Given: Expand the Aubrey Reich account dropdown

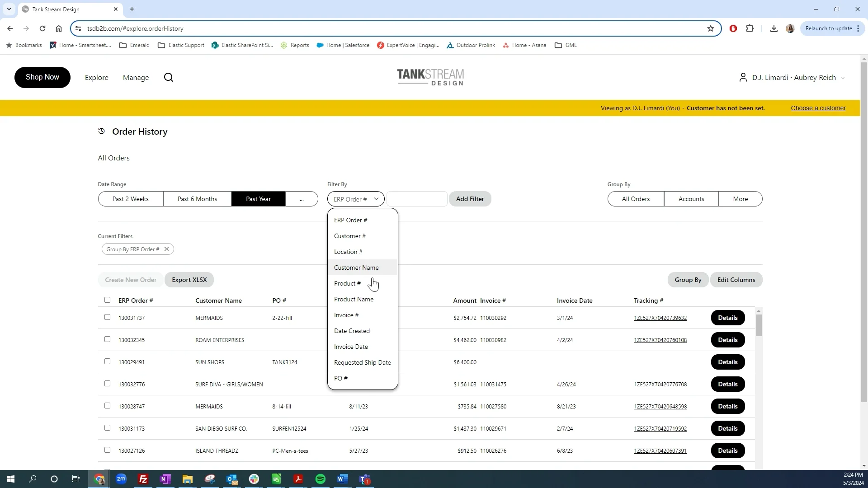Looking at the screenshot, I should pyautogui.click(x=843, y=77).
